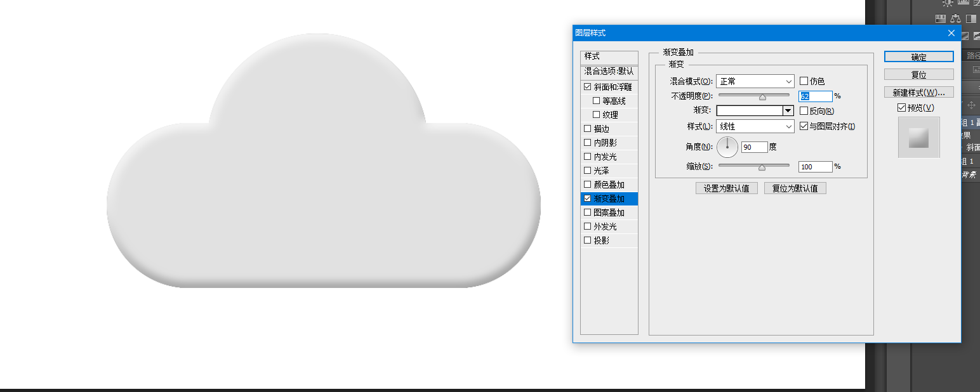Uncheck the 渐变叠加 checkbox
This screenshot has height=392, width=980.
(x=587, y=199)
